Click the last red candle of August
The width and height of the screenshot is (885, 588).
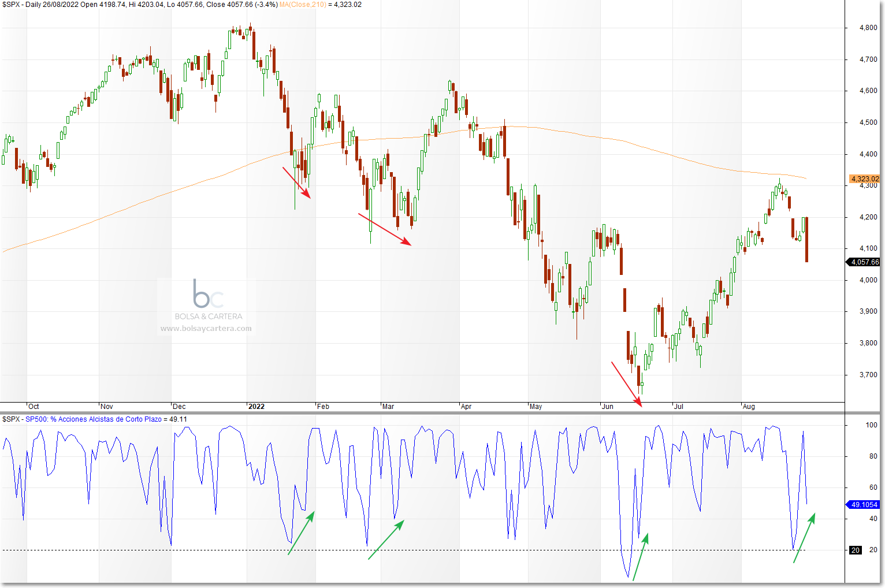tap(806, 240)
